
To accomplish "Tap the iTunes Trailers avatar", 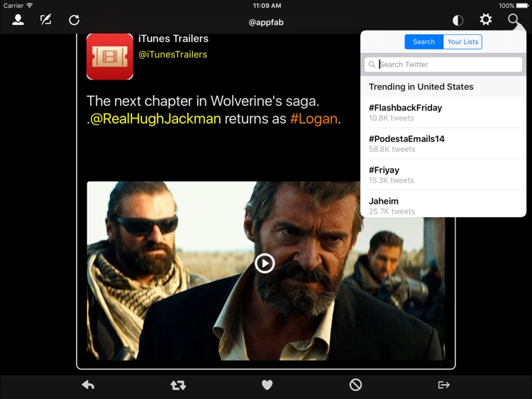I will [x=109, y=56].
